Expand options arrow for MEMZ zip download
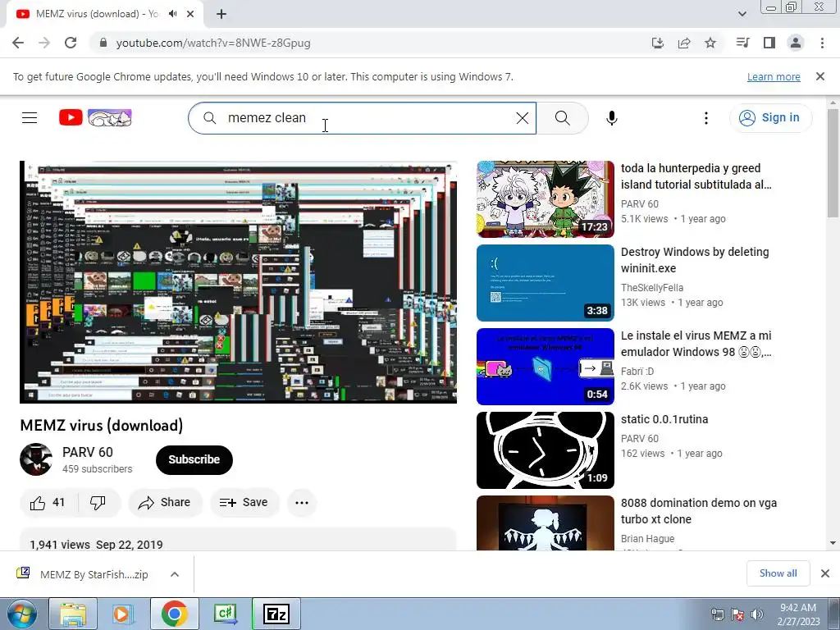Screen dimensions: 840x630 [x=175, y=574]
